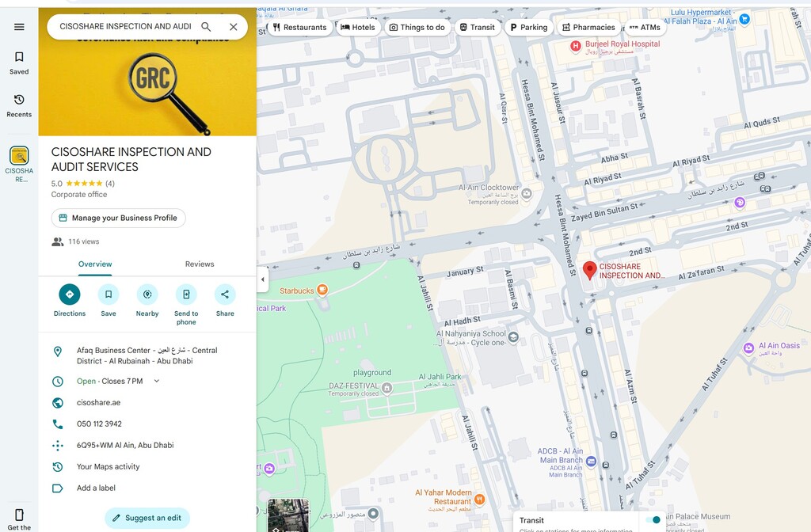Toggle the Transit layer switch
This screenshot has height=532, width=811.
[653, 520]
